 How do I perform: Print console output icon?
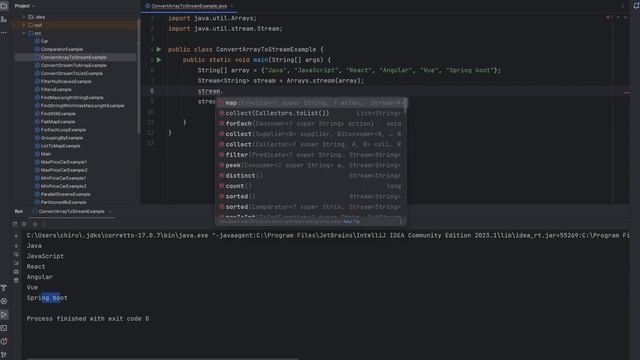(x=16, y=272)
